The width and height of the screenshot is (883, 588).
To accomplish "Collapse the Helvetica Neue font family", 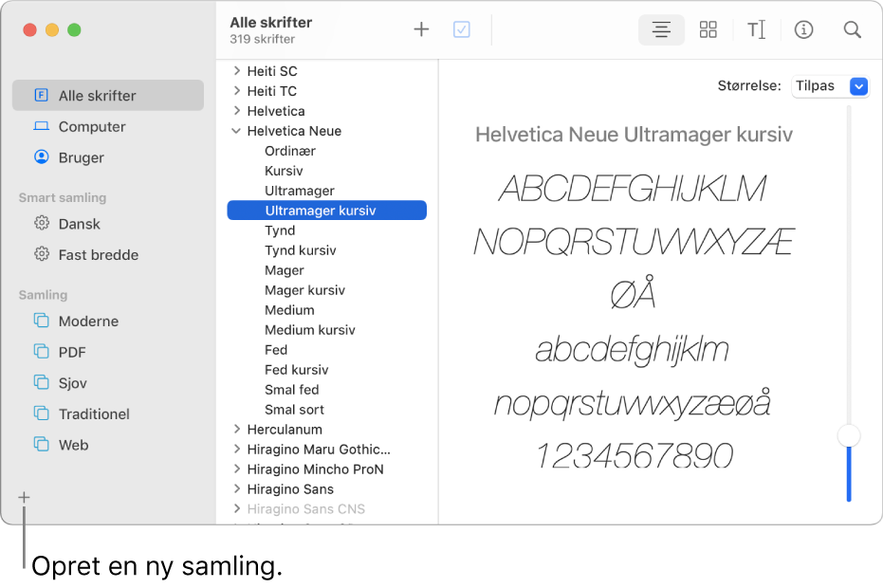I will [x=236, y=131].
